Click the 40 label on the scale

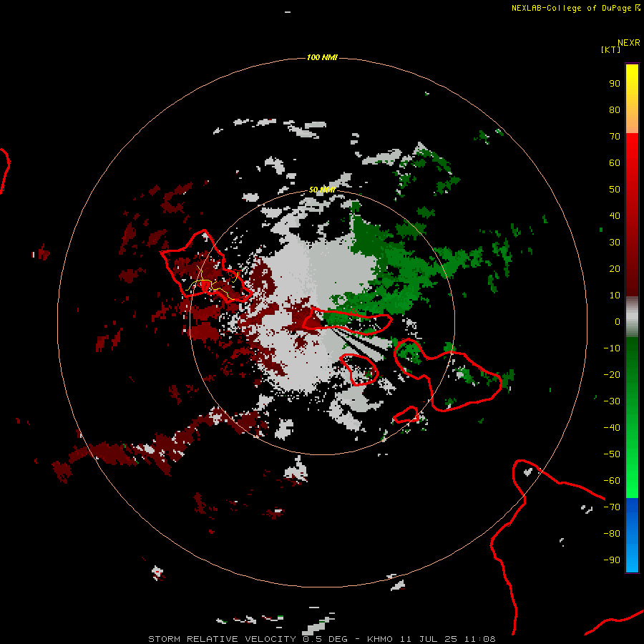[615, 216]
